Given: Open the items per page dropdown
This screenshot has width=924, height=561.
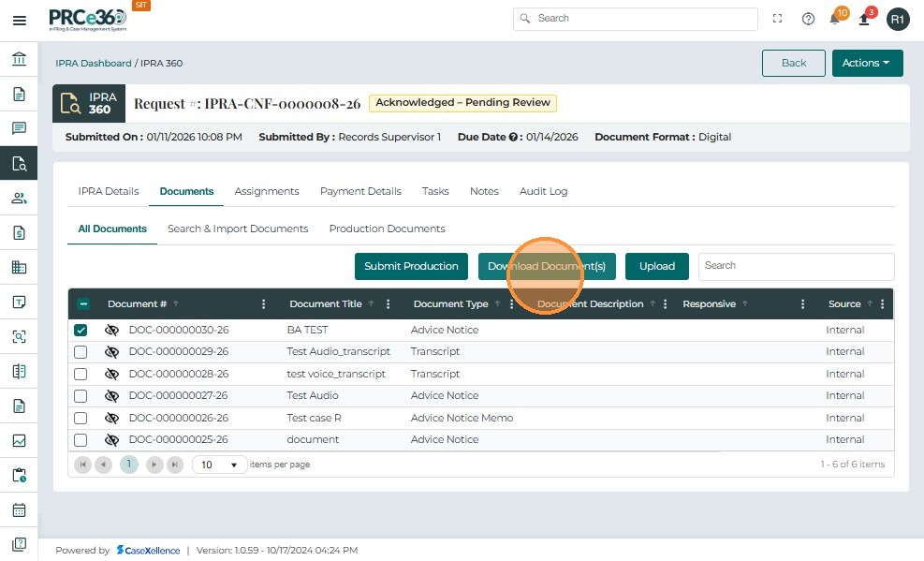Looking at the screenshot, I should coord(220,465).
